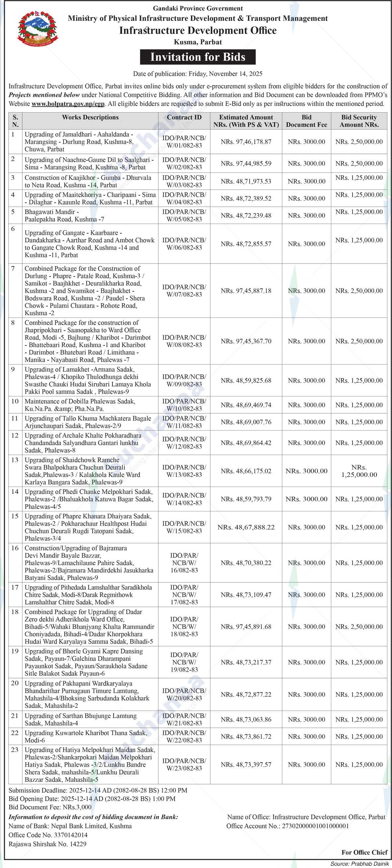The height and width of the screenshot is (868, 392).
Task: Click the Bid Document Fee column header
Action: [x=306, y=121]
